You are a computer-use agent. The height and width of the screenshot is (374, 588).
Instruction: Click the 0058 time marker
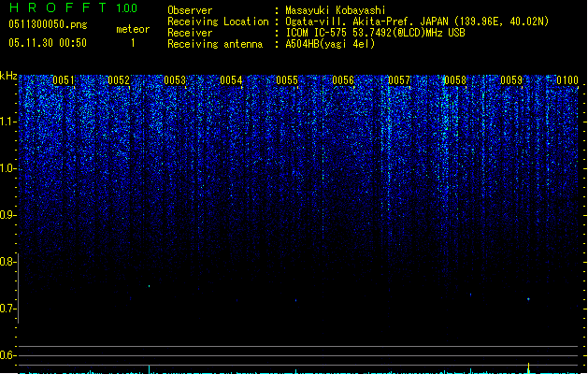point(455,80)
